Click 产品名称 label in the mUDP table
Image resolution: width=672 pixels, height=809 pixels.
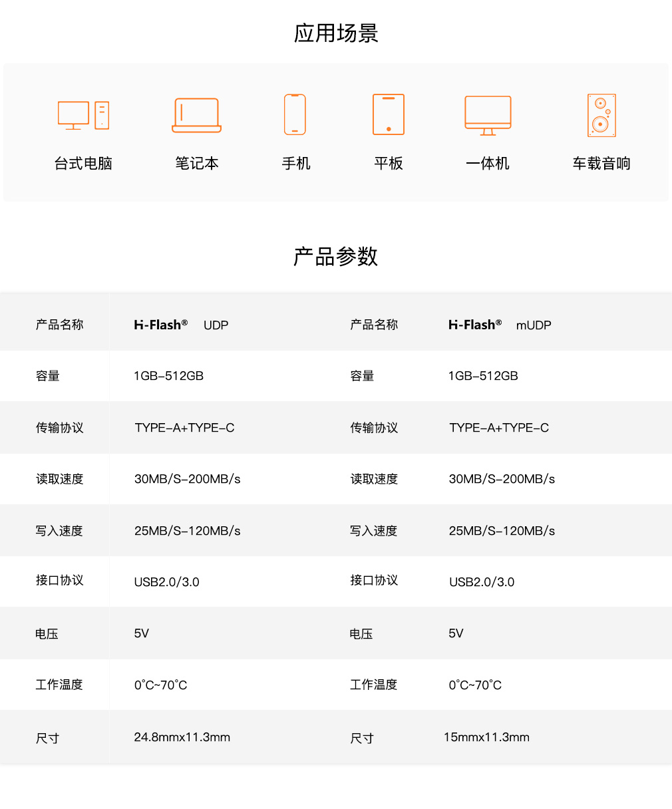click(x=374, y=325)
